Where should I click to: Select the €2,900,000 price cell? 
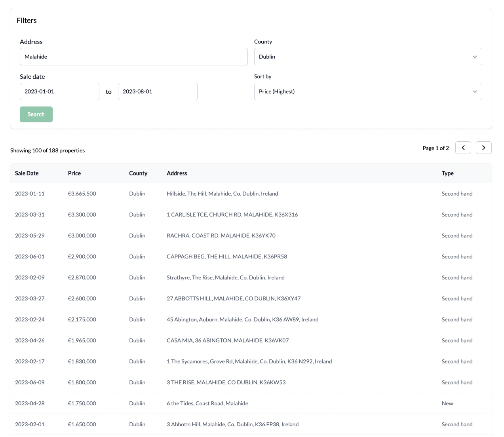tap(82, 256)
